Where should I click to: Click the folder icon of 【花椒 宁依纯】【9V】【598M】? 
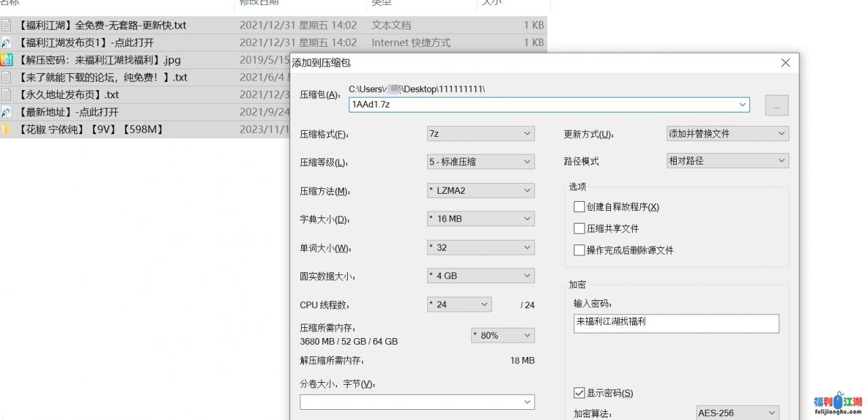(x=6, y=129)
